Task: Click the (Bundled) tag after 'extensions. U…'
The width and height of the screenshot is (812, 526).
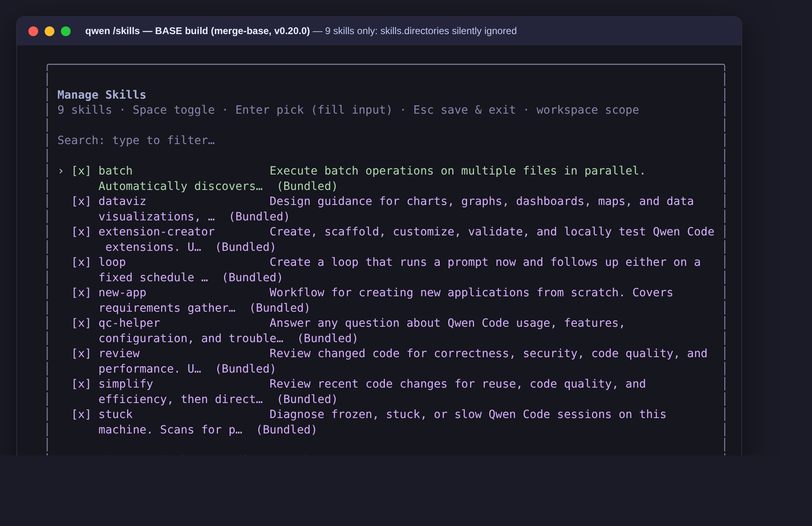Action: 246,247
